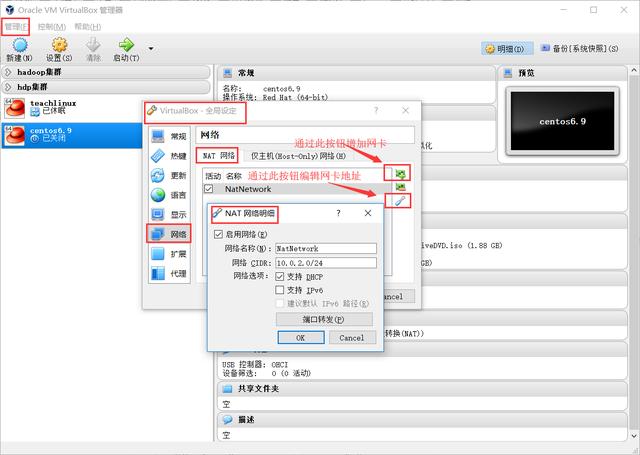
Task: Open 热键 category in global settings
Action: (x=169, y=156)
